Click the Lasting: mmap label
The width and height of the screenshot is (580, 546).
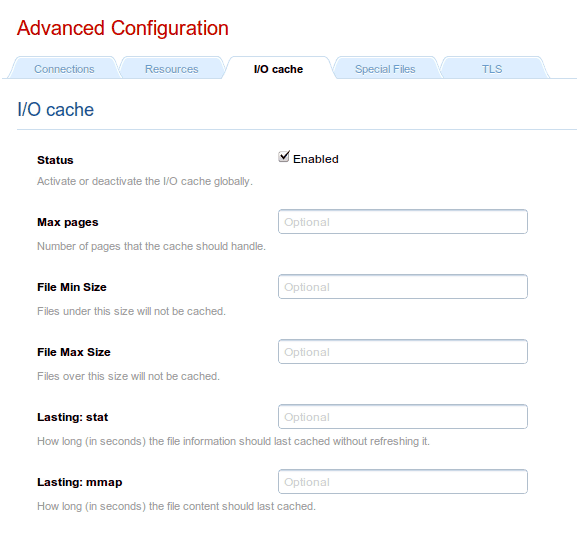click(x=80, y=482)
